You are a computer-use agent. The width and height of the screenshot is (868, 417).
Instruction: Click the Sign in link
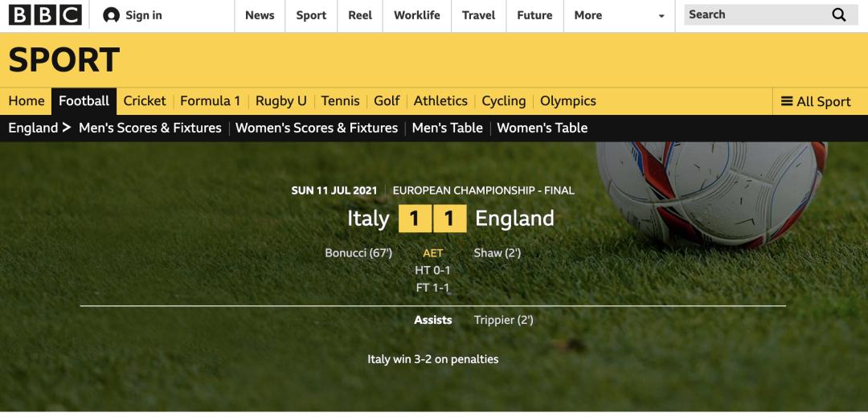pyautogui.click(x=143, y=15)
